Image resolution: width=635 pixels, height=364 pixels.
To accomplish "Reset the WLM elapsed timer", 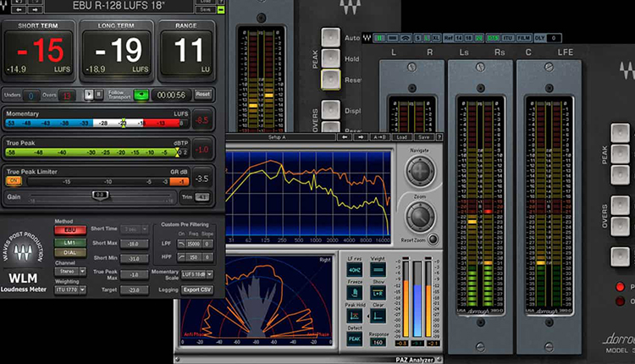I will point(203,94).
